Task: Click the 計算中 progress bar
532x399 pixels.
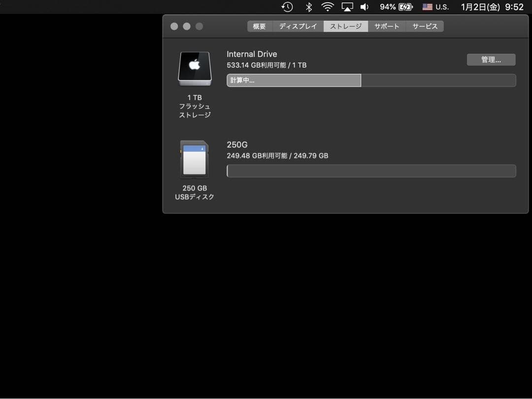Action: 294,80
